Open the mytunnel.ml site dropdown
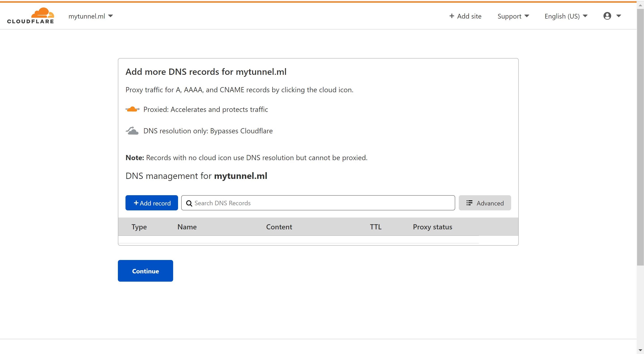Screen dimensions: 644x354 pyautogui.click(x=91, y=16)
